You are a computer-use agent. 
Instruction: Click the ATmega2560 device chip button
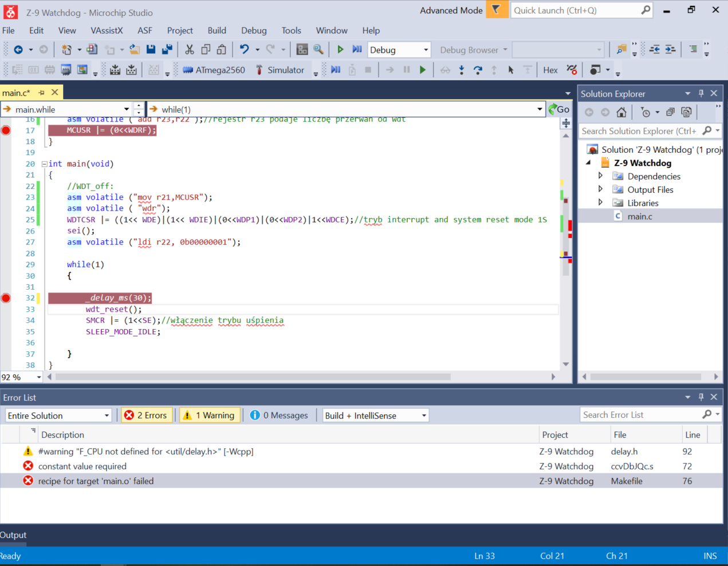click(214, 70)
